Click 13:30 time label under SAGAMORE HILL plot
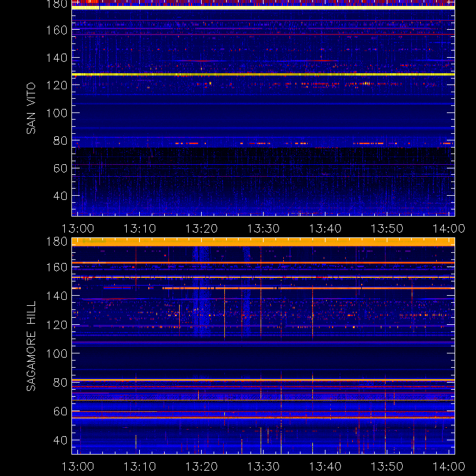This screenshot has height=476, width=476. click(264, 466)
